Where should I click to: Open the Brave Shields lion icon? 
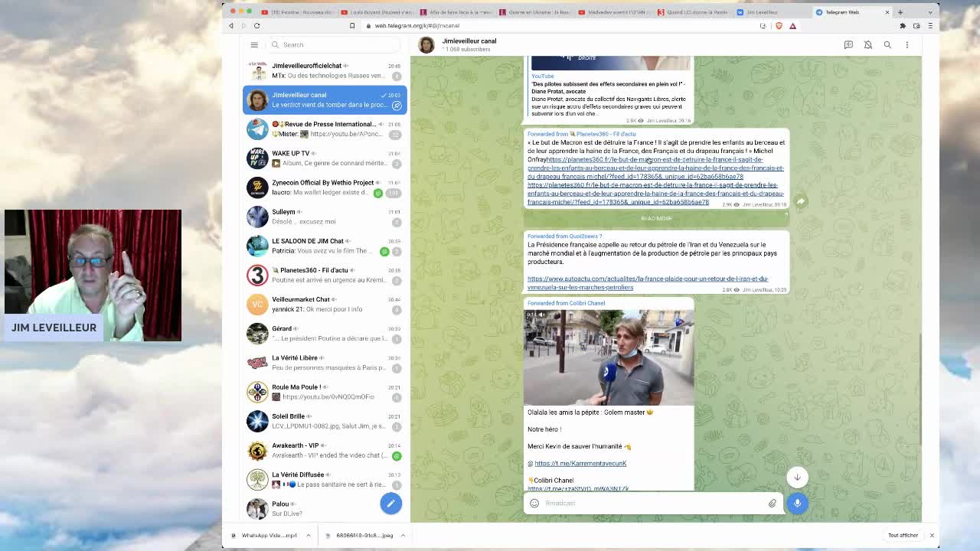(x=779, y=26)
